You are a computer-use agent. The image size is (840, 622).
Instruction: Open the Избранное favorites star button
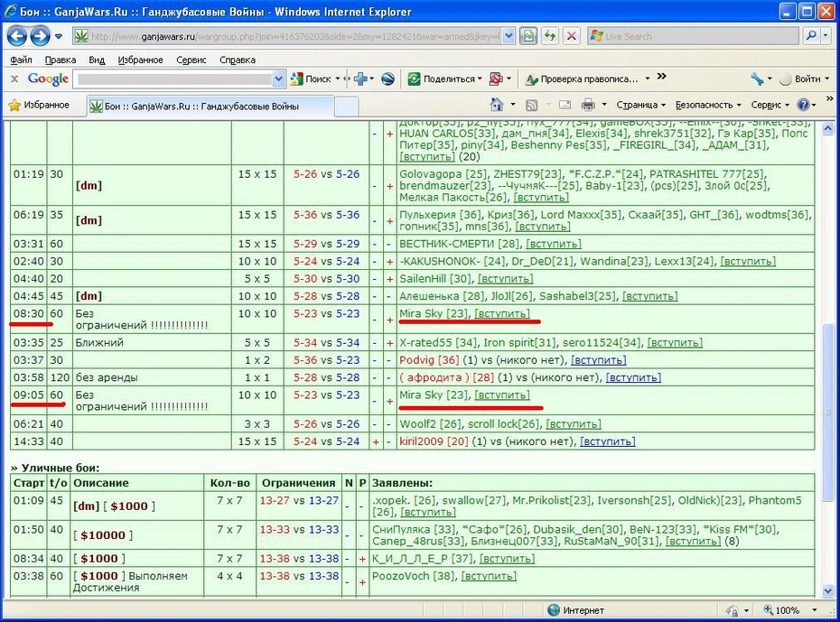click(x=40, y=105)
